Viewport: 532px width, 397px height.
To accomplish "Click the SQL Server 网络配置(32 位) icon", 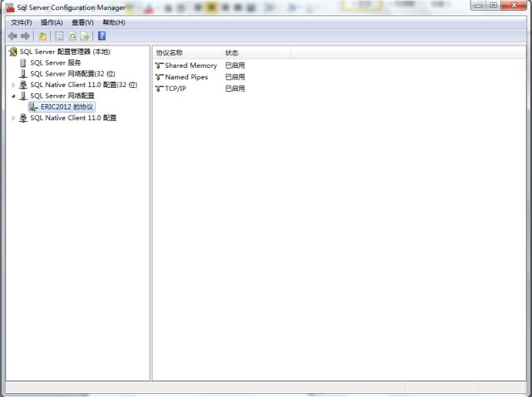I will 22,74.
